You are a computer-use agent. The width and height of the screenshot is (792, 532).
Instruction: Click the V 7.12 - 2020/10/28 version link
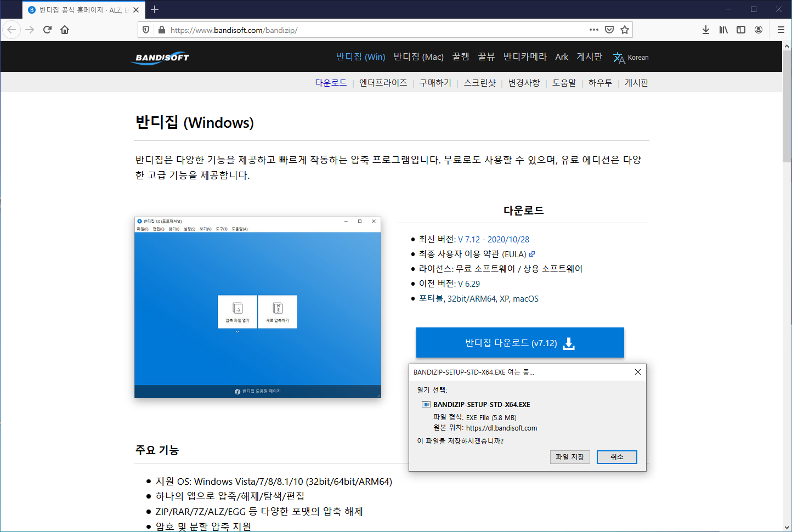(494, 239)
